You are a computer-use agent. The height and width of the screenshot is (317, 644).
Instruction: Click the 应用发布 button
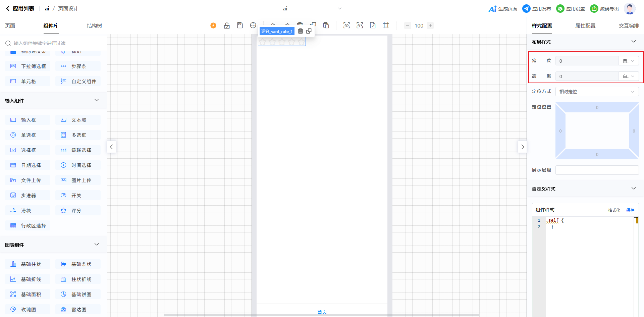(x=537, y=9)
